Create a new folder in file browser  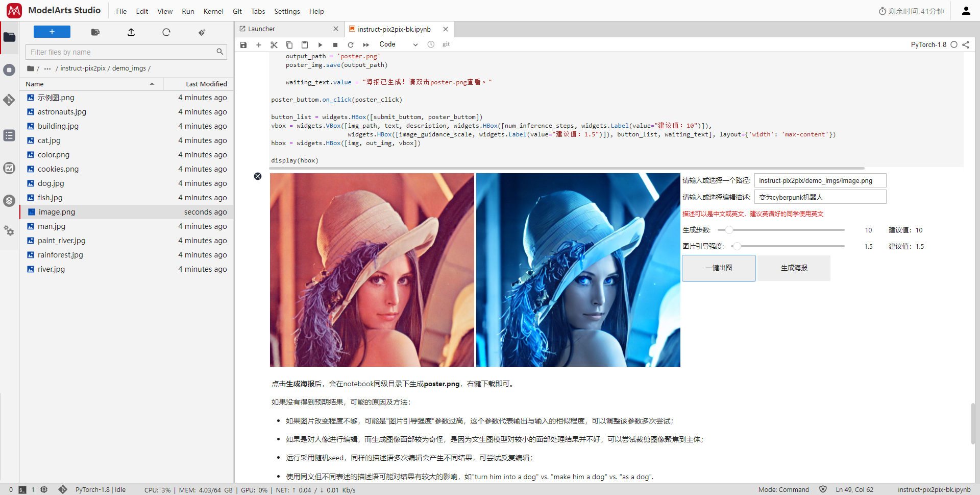point(95,32)
